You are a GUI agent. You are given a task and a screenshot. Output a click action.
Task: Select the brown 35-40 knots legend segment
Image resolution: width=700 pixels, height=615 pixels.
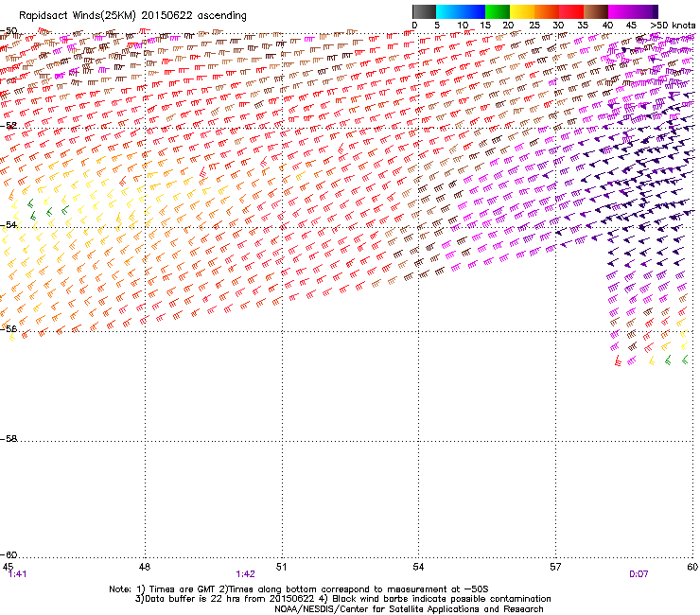(596, 11)
